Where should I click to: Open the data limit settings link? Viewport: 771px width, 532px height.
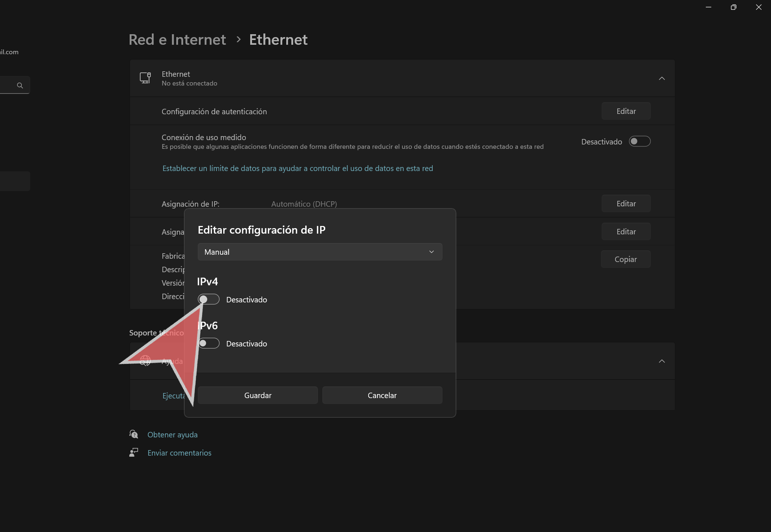[298, 168]
